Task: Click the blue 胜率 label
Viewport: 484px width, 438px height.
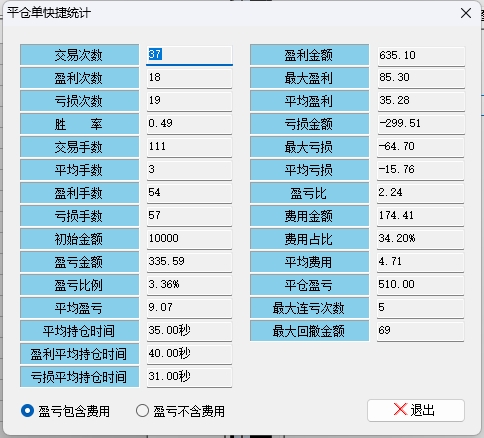Action: click(x=79, y=124)
